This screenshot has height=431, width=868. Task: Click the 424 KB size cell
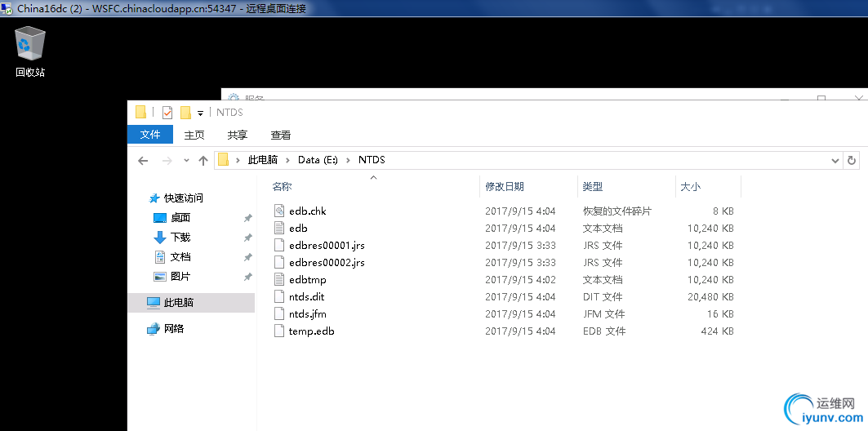point(717,331)
